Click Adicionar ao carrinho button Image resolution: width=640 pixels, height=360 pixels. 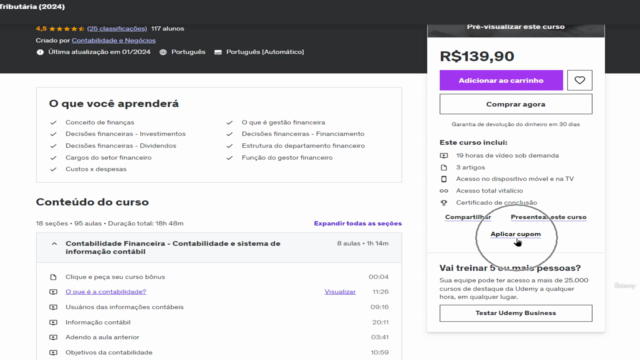pyautogui.click(x=501, y=80)
